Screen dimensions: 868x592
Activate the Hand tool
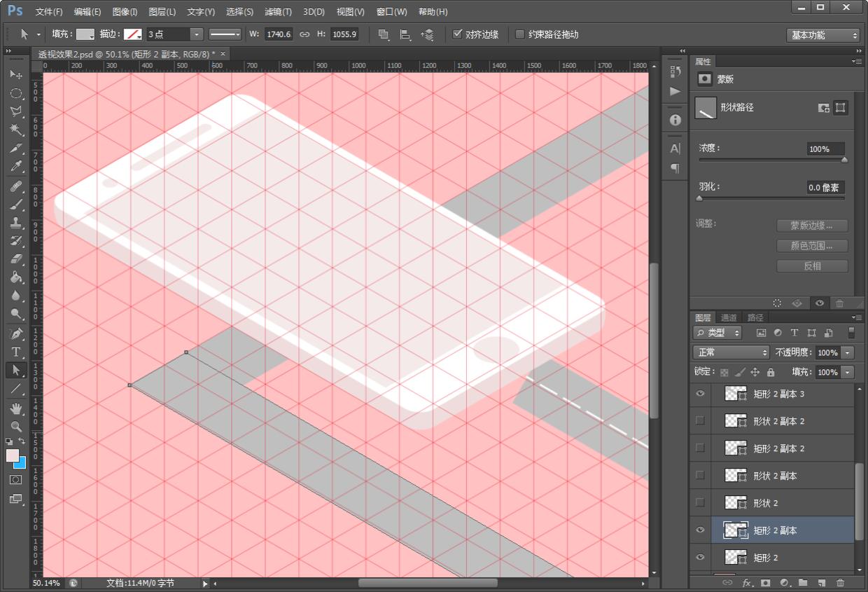16,408
